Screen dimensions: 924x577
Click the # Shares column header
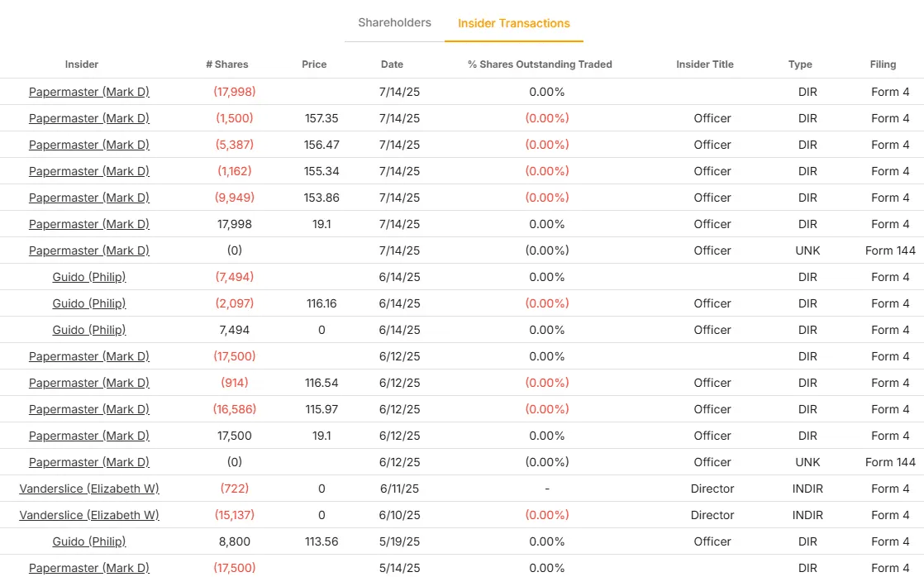click(x=227, y=64)
